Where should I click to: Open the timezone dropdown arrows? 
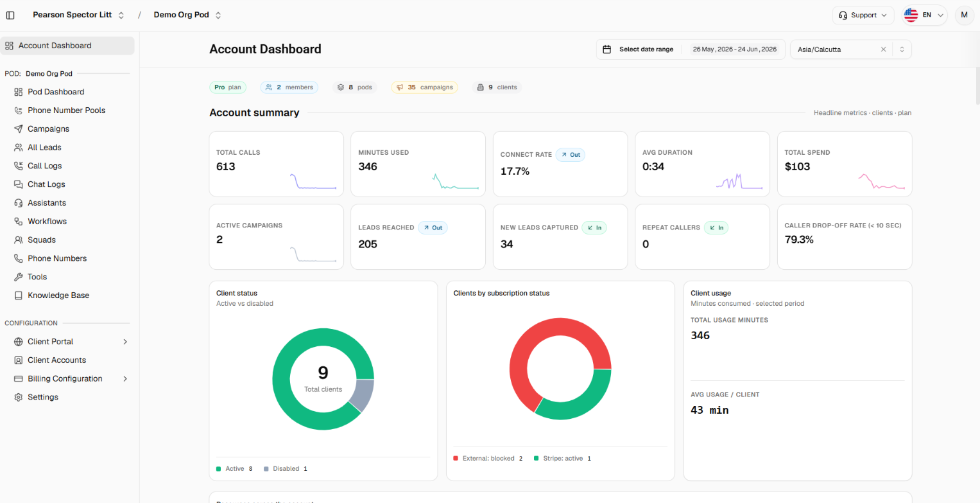(902, 49)
